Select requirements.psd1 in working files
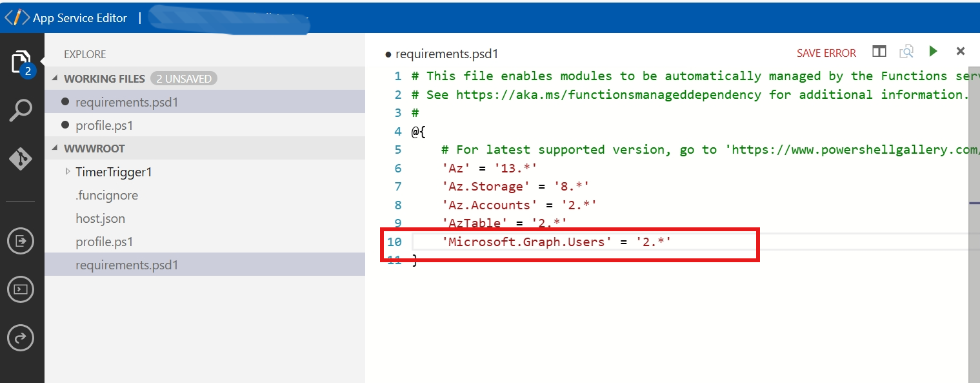The image size is (980, 383). pyautogui.click(x=126, y=102)
